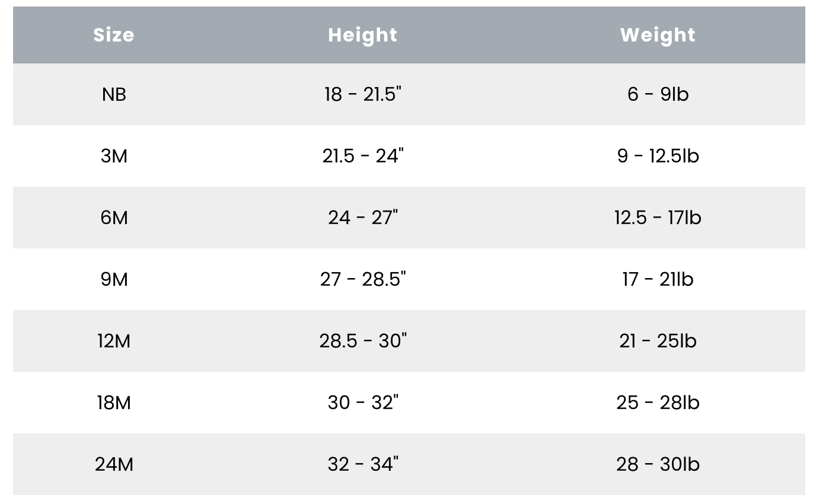Click the 24 - 27" height cell
The height and width of the screenshot is (504, 816).
(x=363, y=218)
